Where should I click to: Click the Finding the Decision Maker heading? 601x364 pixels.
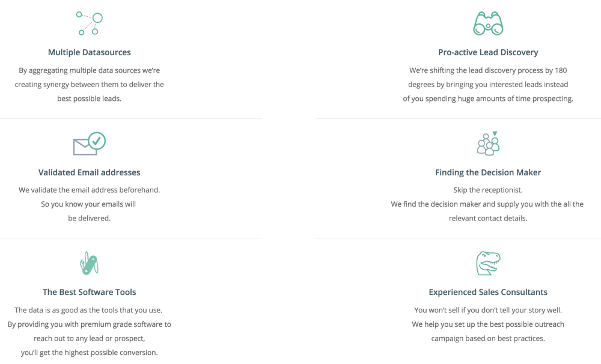coord(488,172)
